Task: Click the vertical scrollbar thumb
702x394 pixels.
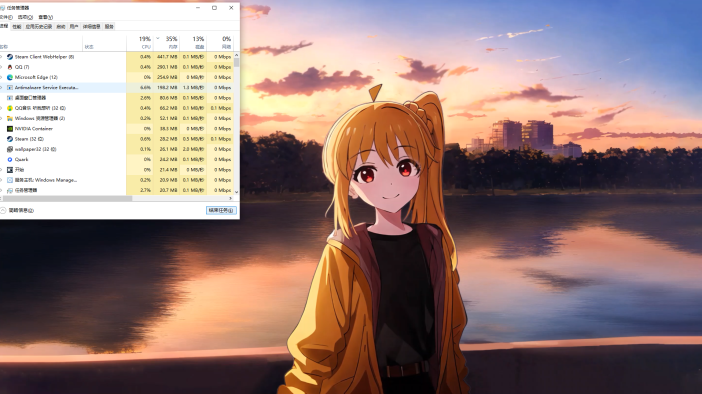Action: [x=236, y=62]
